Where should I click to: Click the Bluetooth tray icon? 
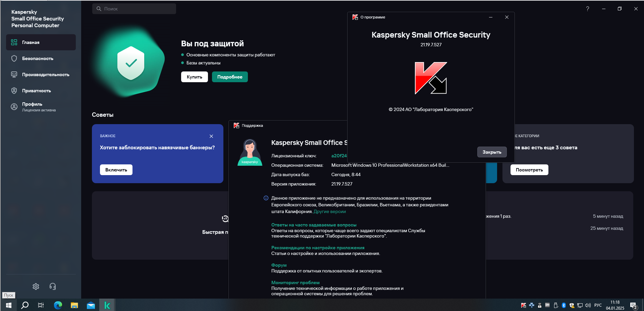564,305
